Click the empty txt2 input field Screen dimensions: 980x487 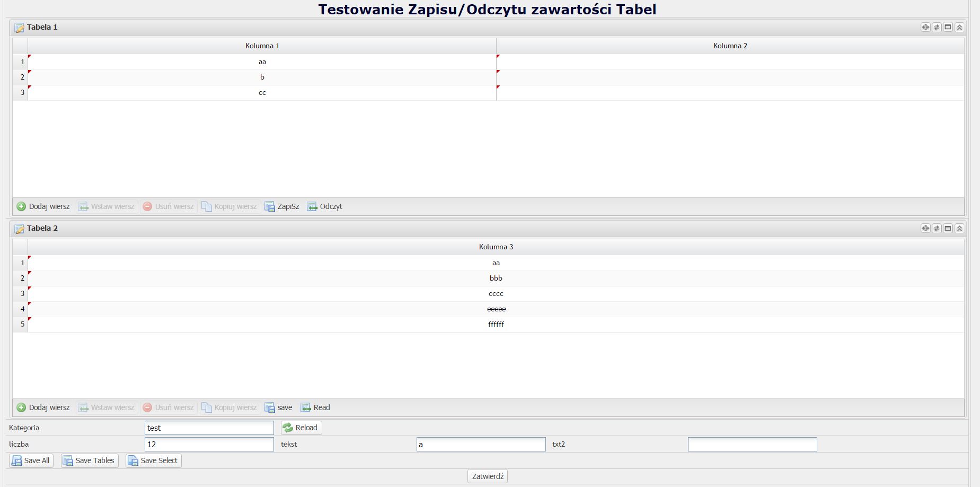752,445
